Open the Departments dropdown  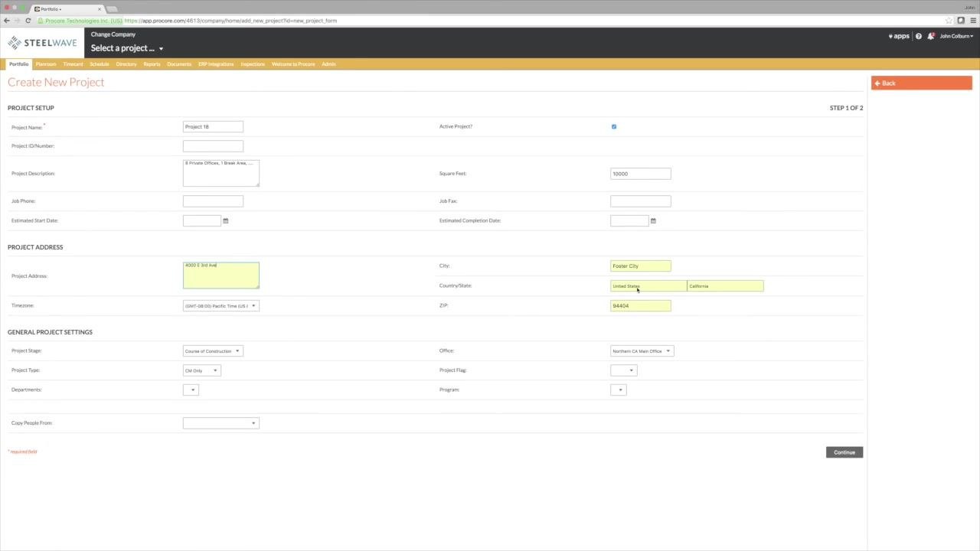191,390
